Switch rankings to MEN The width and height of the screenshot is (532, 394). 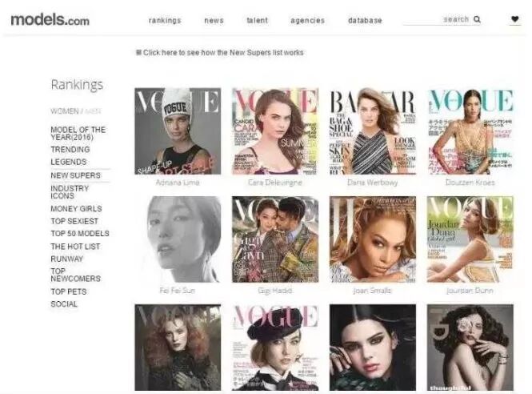coord(93,111)
